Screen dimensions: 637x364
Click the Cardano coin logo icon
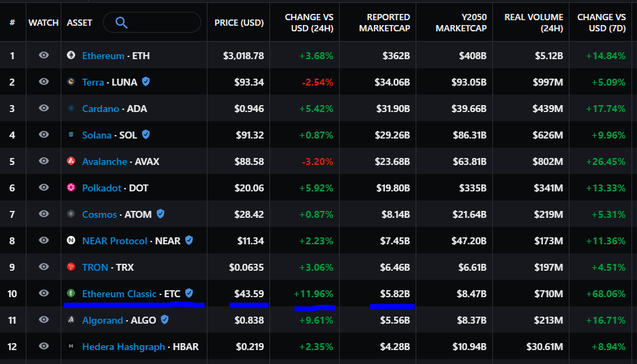[71, 108]
